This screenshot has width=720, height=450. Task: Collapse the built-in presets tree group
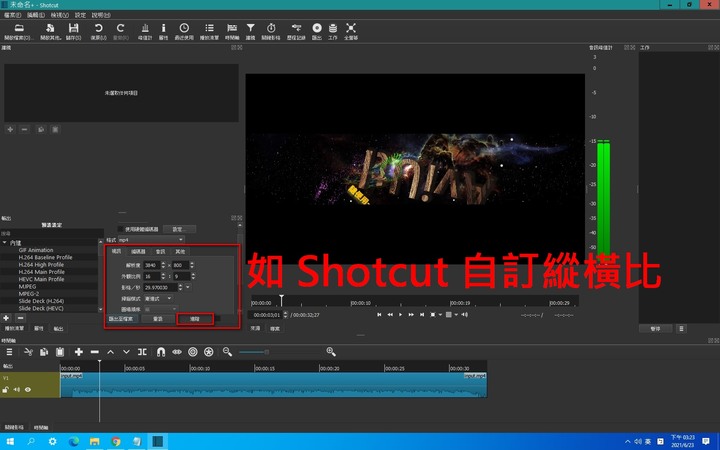point(5,242)
